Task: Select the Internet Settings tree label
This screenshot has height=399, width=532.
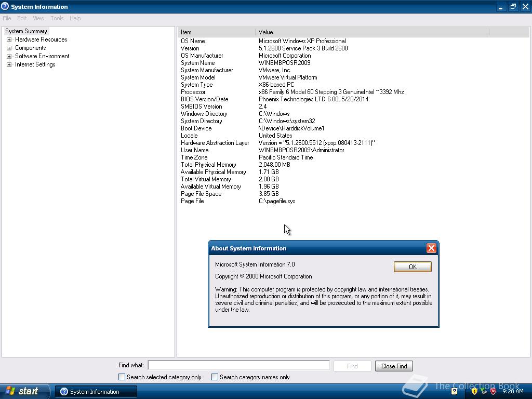Action: tap(35, 64)
